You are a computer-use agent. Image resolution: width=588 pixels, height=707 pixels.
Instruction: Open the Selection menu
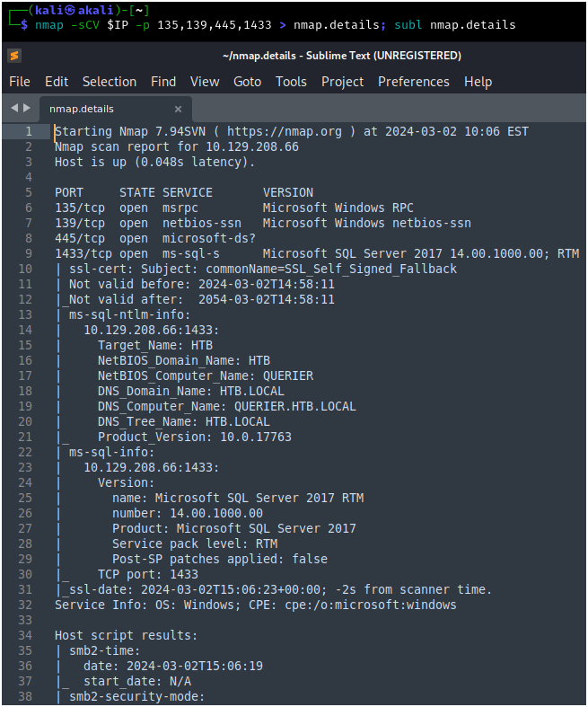pyautogui.click(x=110, y=82)
